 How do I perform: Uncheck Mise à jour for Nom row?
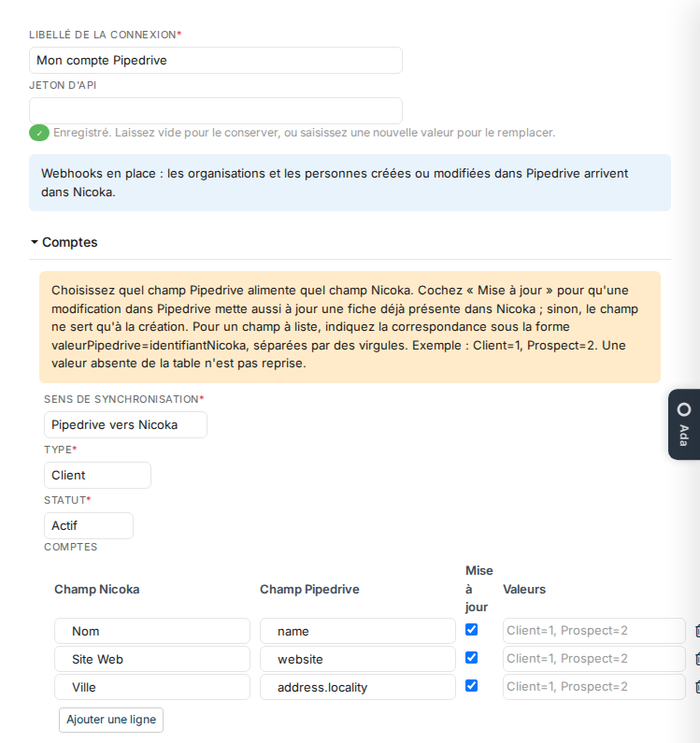click(471, 629)
